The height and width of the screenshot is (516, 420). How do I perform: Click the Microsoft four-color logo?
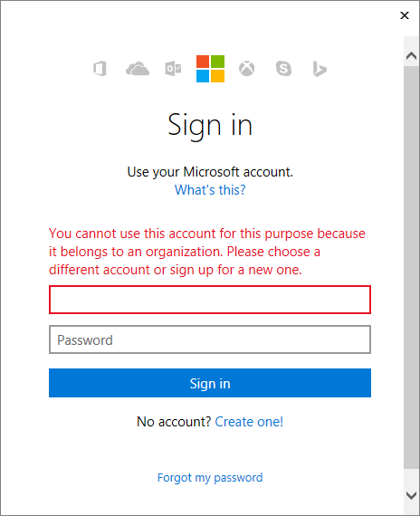coord(210,69)
